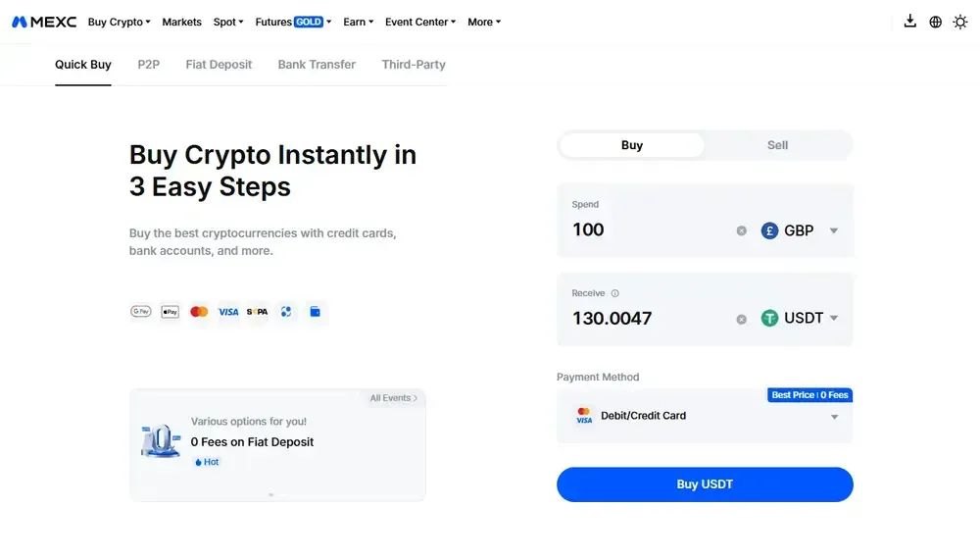Select the Buy mode toggle
The width and height of the screenshot is (980, 559).
(x=632, y=145)
